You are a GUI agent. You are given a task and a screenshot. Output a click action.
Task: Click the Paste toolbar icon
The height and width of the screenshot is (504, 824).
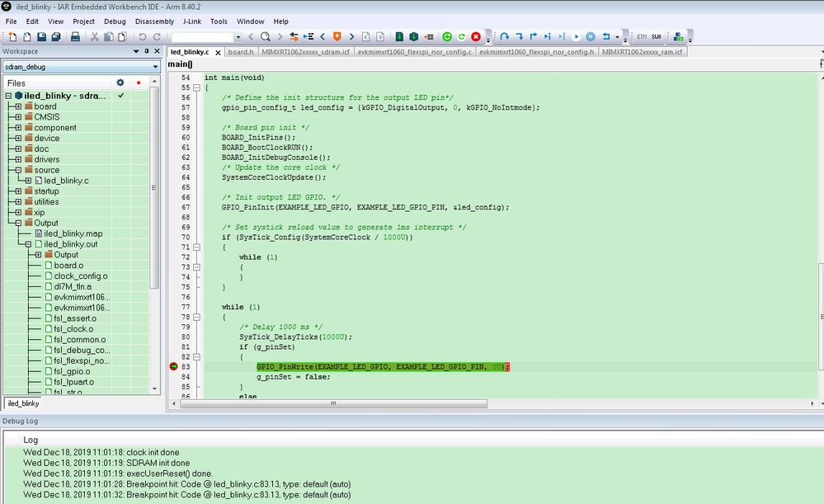click(x=122, y=37)
